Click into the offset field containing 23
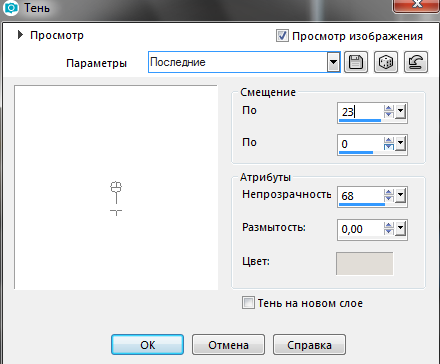The image size is (440, 364). click(x=361, y=111)
